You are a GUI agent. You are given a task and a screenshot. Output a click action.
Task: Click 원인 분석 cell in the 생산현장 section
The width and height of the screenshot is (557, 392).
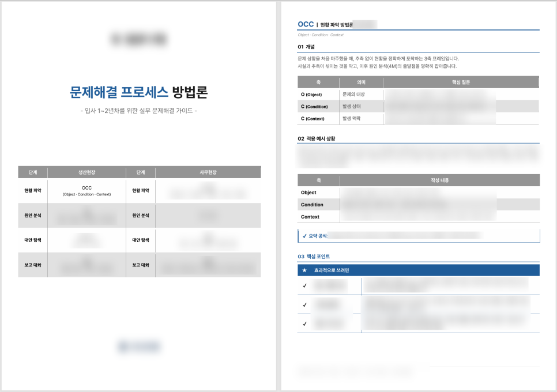(33, 216)
